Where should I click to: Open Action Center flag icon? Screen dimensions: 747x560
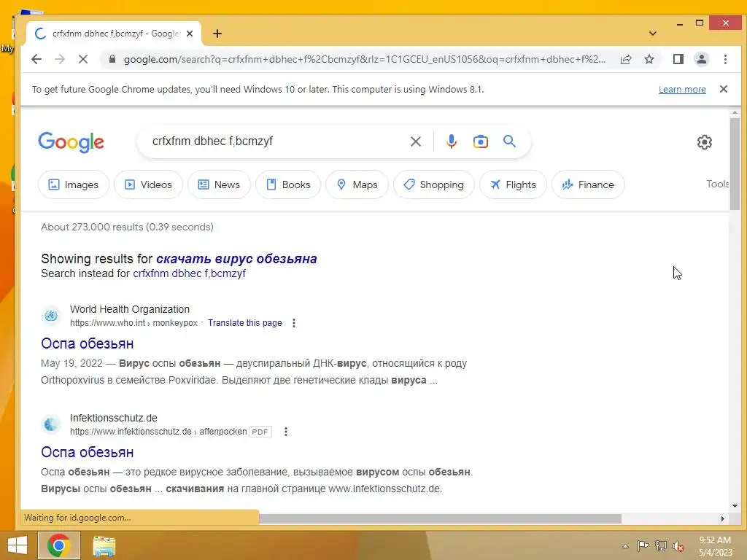pos(643,545)
